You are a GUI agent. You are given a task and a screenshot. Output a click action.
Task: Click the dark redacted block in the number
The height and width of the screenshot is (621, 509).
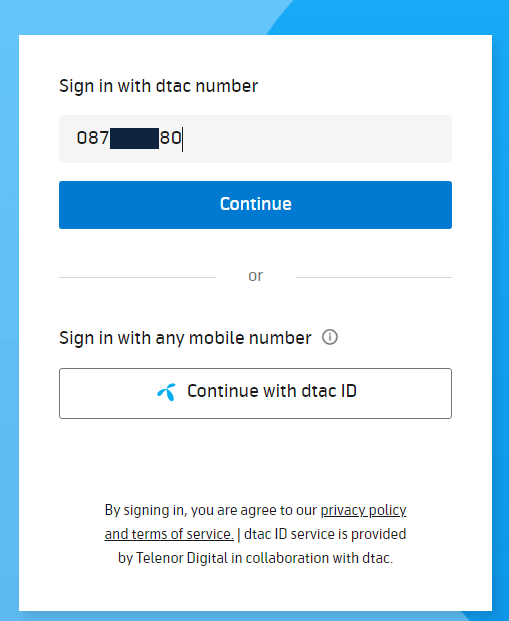[x=134, y=138]
